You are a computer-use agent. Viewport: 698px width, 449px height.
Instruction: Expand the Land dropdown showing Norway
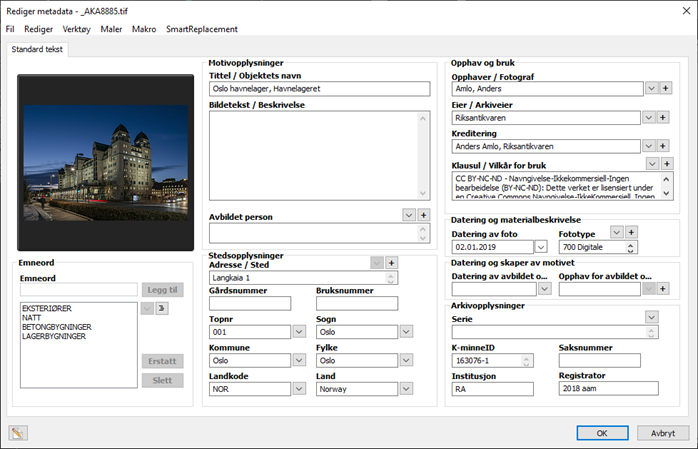[406, 390]
